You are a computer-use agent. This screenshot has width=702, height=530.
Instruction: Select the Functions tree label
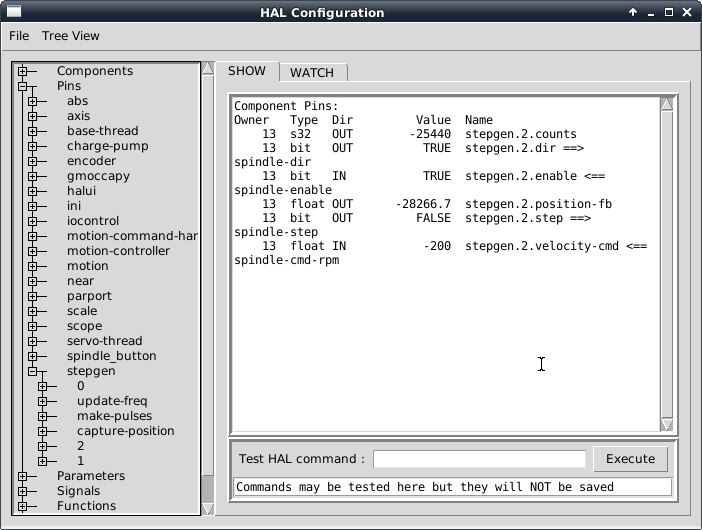86,506
